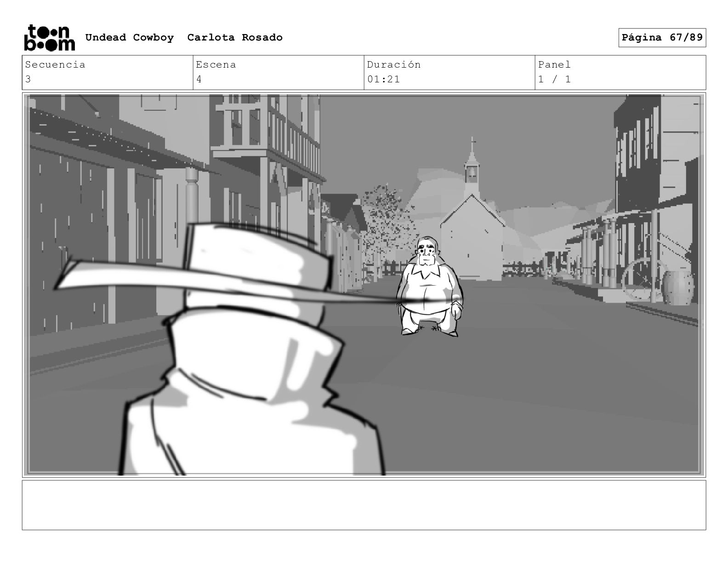Click the Panel 1 / 1 cell
The height and width of the screenshot is (563, 728).
click(x=620, y=72)
